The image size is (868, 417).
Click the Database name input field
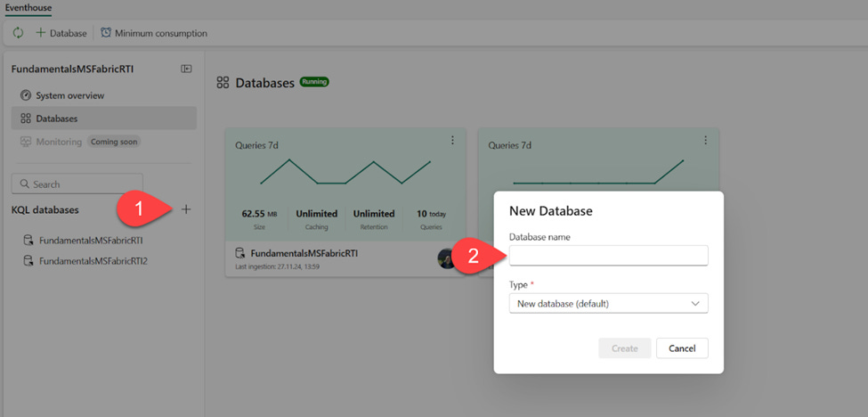pyautogui.click(x=608, y=256)
